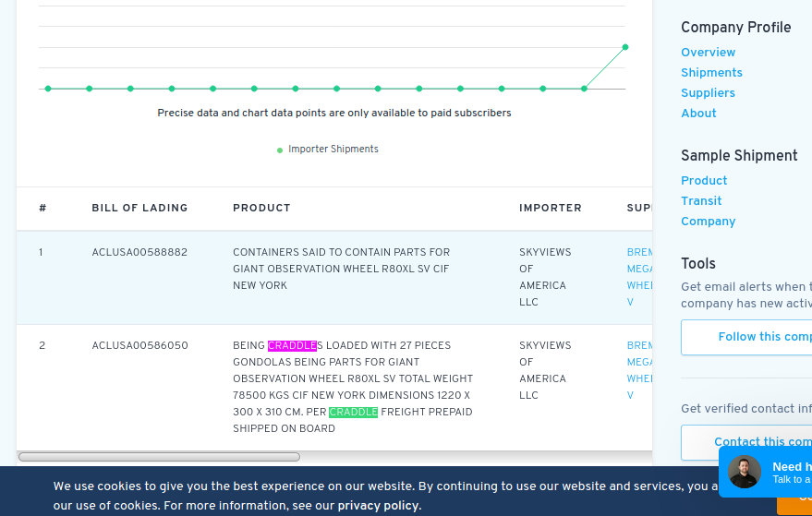Click the Sample Shipment heading
Image resolution: width=812 pixels, height=516 pixels.
739,155
